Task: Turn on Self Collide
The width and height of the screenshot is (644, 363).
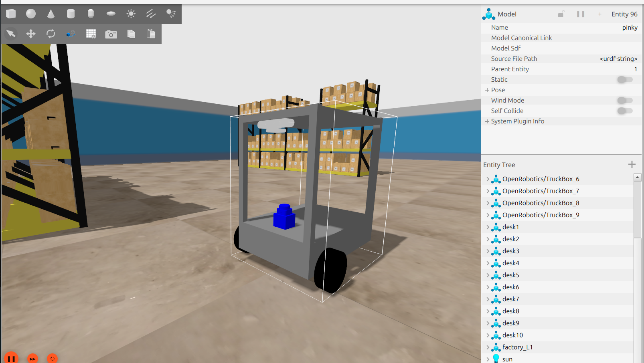Action: [x=625, y=111]
